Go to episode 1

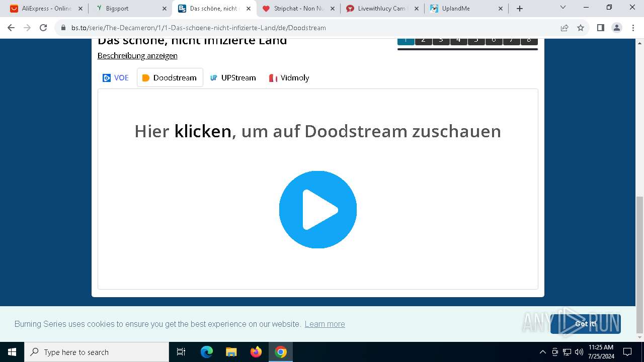pyautogui.click(x=406, y=41)
